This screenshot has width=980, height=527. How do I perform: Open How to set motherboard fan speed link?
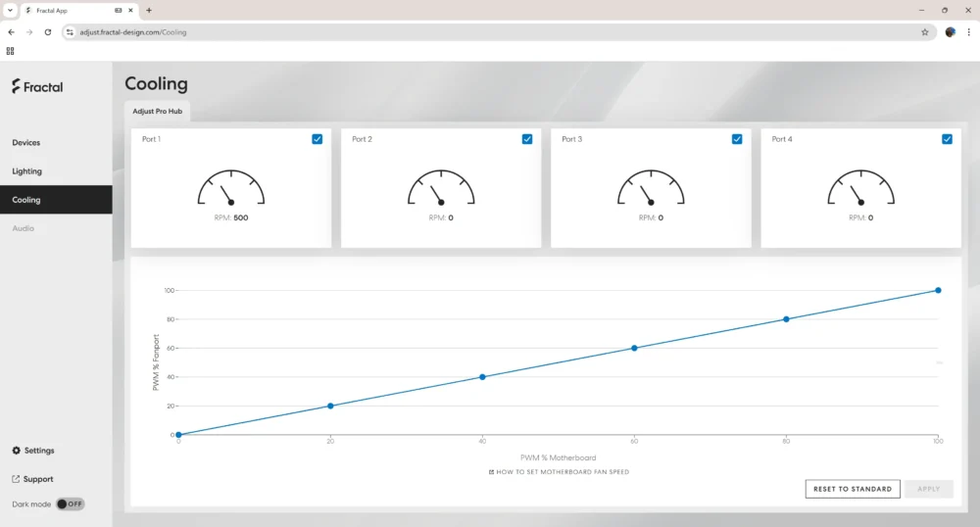(x=559, y=472)
